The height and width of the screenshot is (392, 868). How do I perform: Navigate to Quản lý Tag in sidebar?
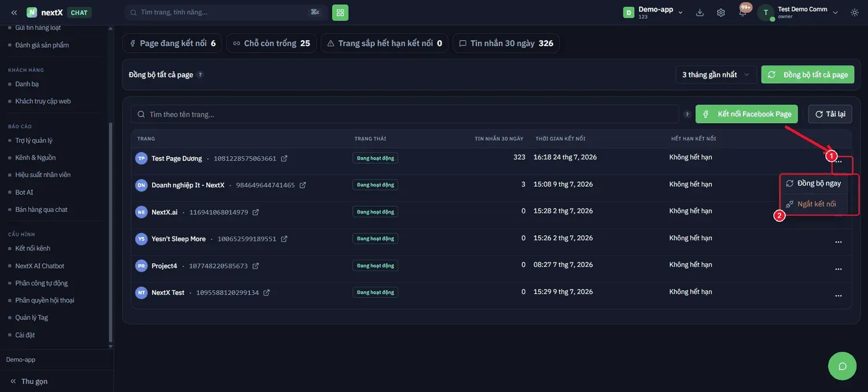pos(32,317)
